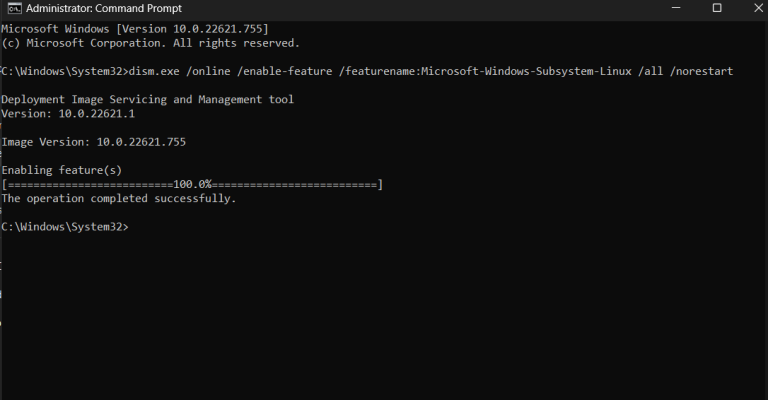Click the "Microsoft-Windows-Subsystem-Linux" feature name
This screenshot has height=400, width=768.
point(509,71)
